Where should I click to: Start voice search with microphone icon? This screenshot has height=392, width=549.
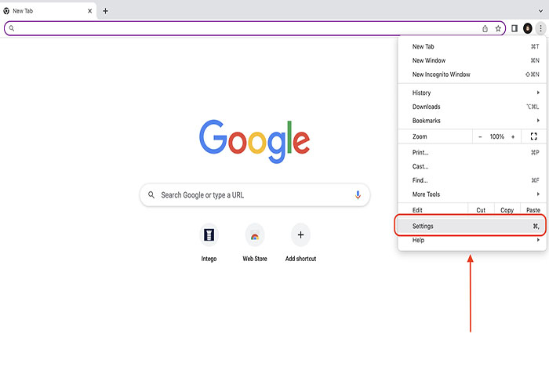point(358,195)
